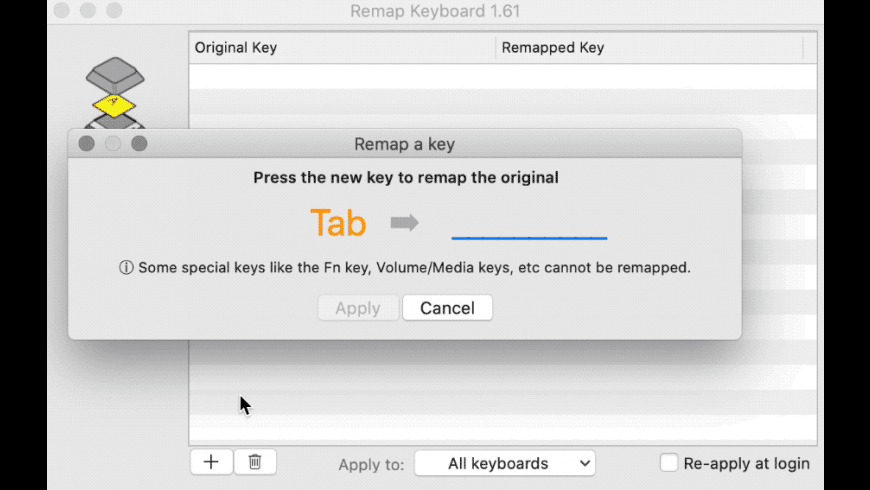Close the main Remap Keyboard window

click(x=62, y=10)
